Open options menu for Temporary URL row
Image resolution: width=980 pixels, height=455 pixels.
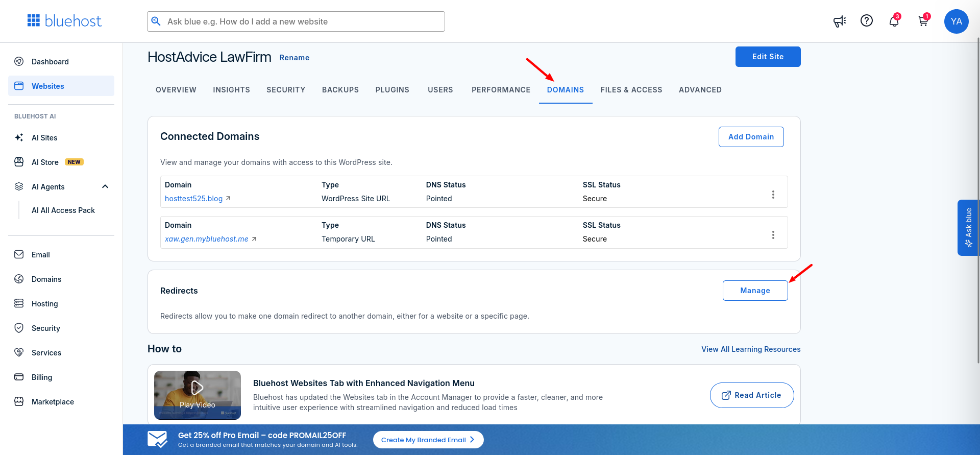[773, 235]
